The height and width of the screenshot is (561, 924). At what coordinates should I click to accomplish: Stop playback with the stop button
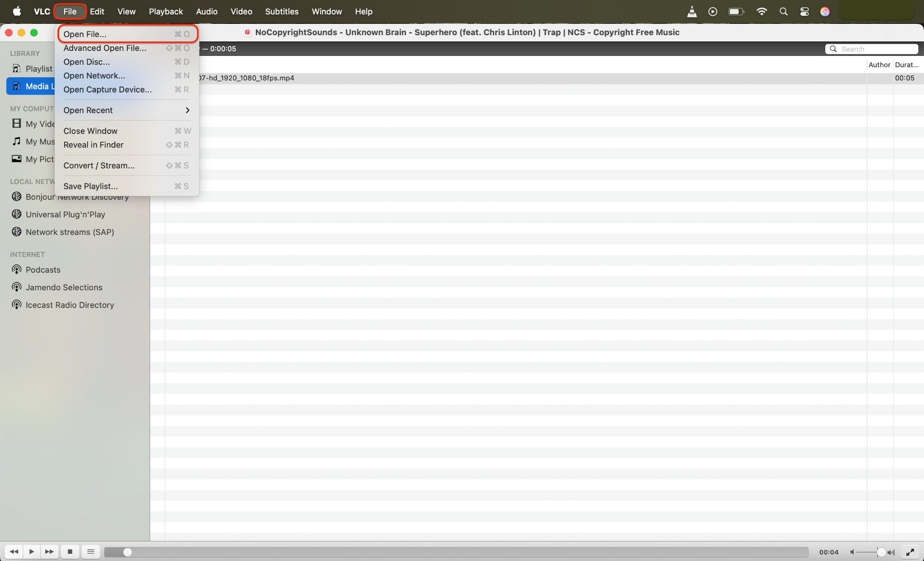pos(70,552)
